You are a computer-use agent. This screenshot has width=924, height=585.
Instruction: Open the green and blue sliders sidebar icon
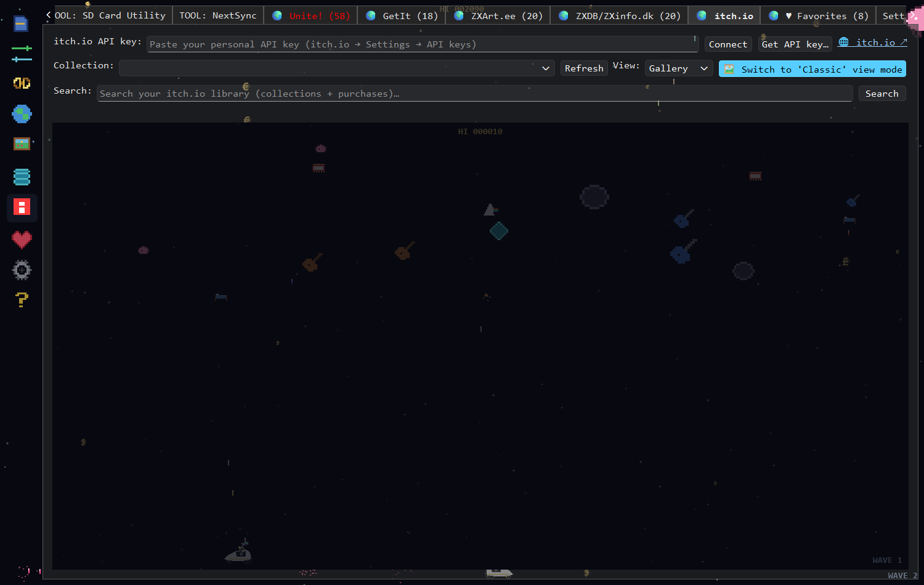click(x=22, y=54)
